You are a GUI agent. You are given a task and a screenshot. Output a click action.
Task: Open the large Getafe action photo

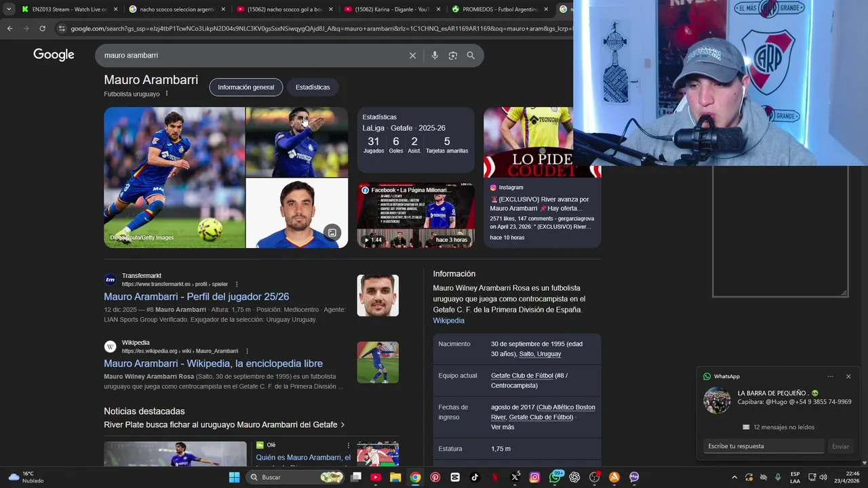click(x=174, y=178)
